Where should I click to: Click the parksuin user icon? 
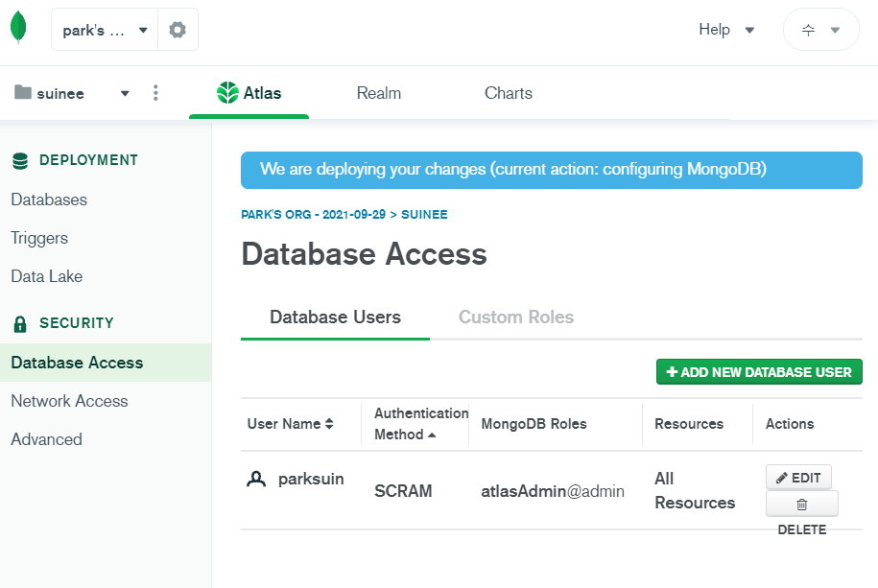coord(256,480)
